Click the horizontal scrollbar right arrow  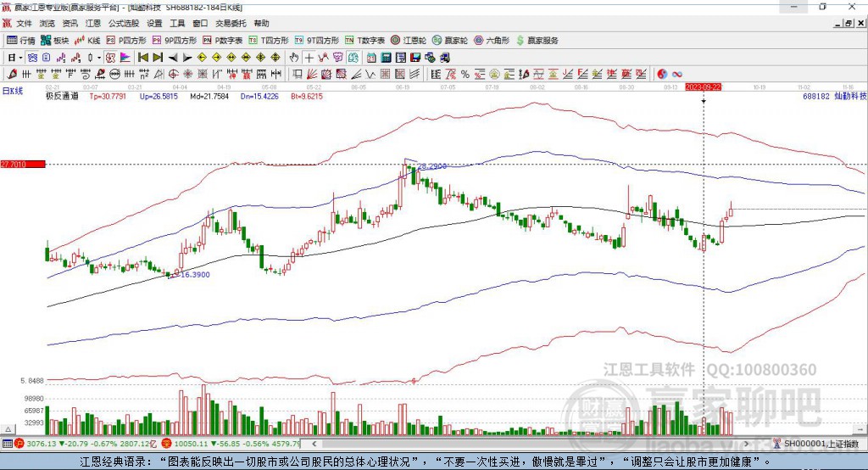(x=746, y=444)
